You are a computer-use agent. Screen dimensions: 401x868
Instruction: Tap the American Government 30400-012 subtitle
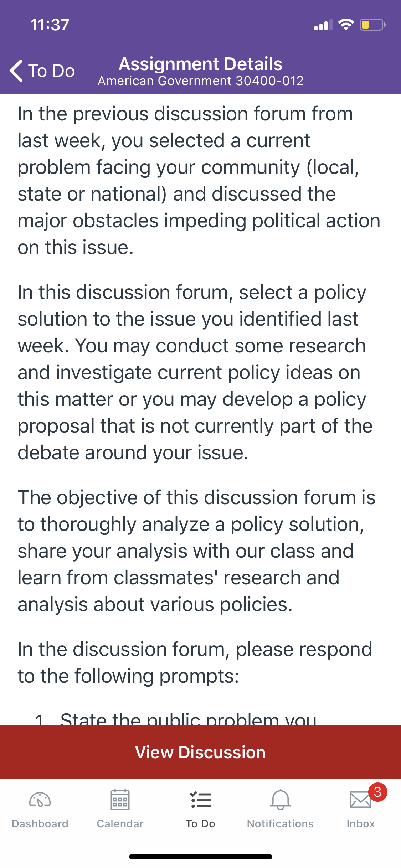click(x=201, y=81)
